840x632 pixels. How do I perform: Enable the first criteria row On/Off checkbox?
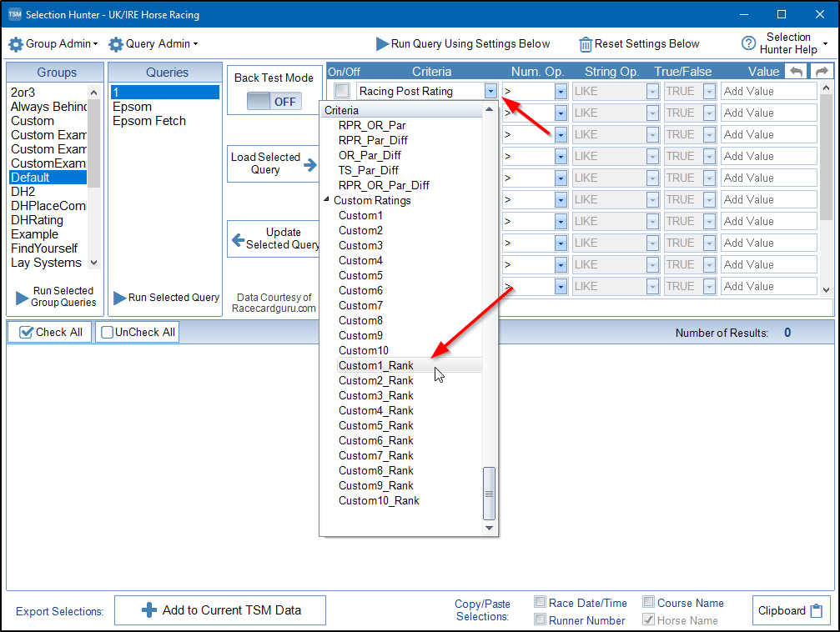pyautogui.click(x=342, y=91)
